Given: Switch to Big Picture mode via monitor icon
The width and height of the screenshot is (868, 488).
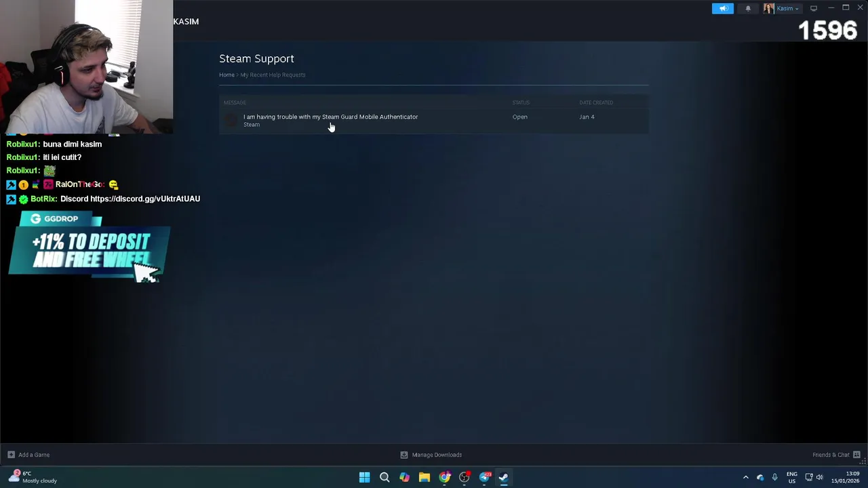Looking at the screenshot, I should coord(814,8).
